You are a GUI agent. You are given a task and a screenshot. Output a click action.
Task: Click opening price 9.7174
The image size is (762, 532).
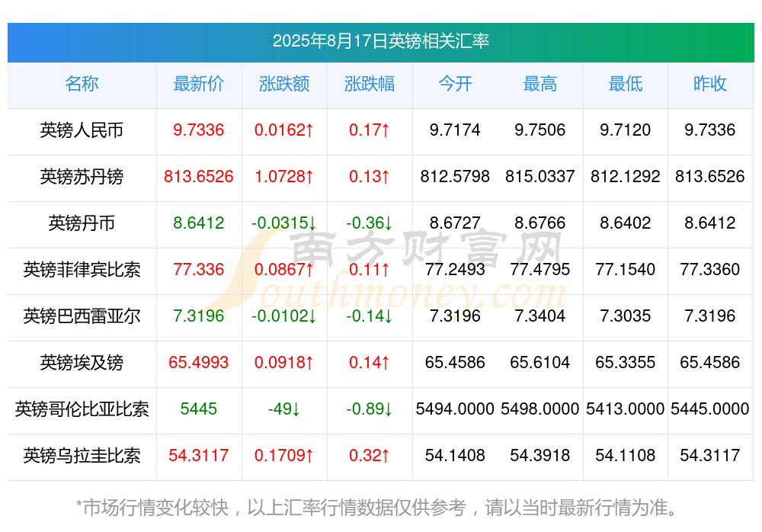455,130
